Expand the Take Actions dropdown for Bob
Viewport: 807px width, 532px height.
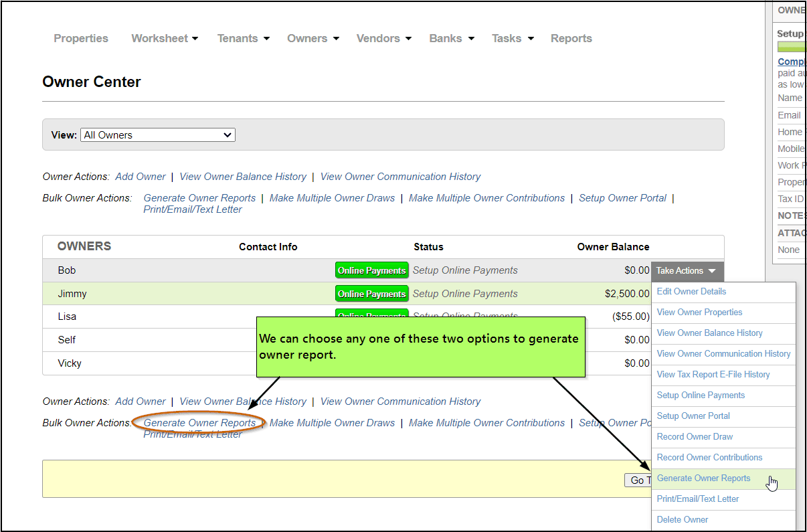pyautogui.click(x=687, y=271)
